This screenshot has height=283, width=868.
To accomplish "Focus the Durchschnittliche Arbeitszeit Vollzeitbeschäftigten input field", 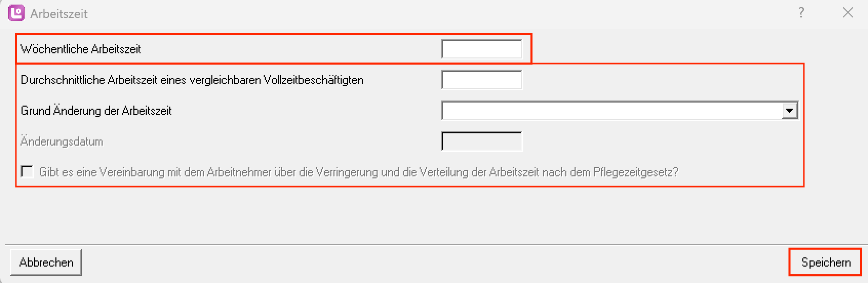I will coord(482,80).
